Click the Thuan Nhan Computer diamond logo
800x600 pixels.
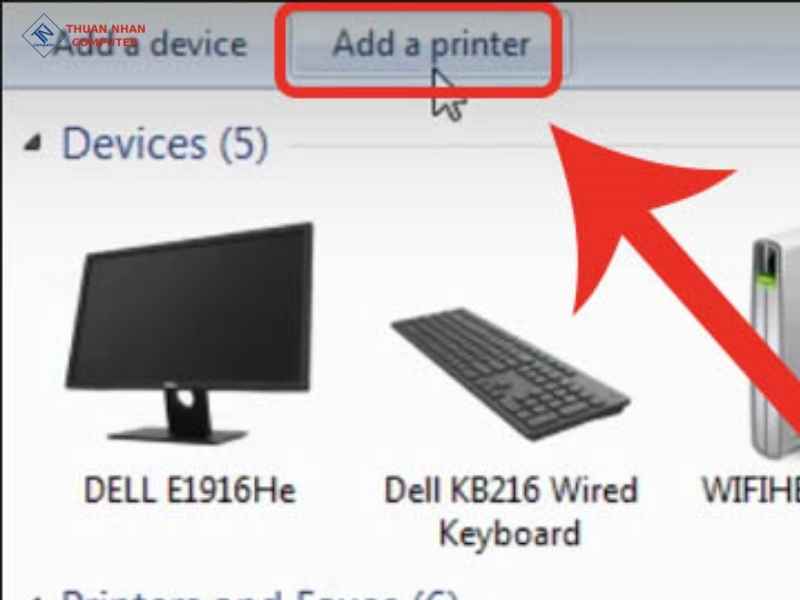click(x=42, y=34)
